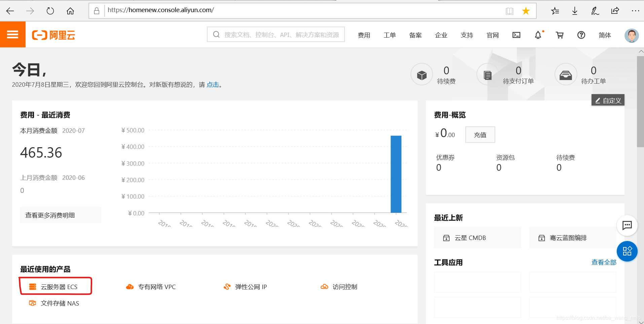Viewport: 644px width, 324px height.
Task: Refresh the page
Action: 50,11
